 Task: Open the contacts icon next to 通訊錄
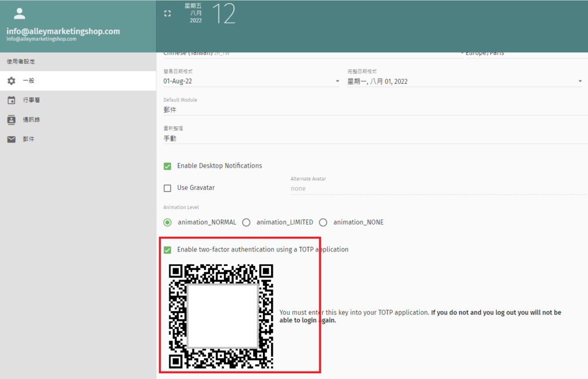11,120
